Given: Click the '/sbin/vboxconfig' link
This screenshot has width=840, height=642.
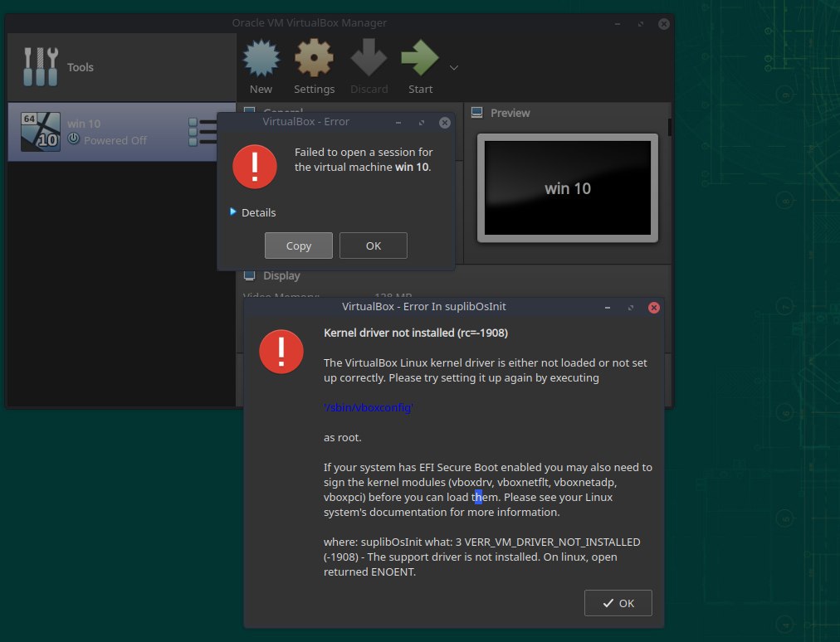Looking at the screenshot, I should (369, 407).
